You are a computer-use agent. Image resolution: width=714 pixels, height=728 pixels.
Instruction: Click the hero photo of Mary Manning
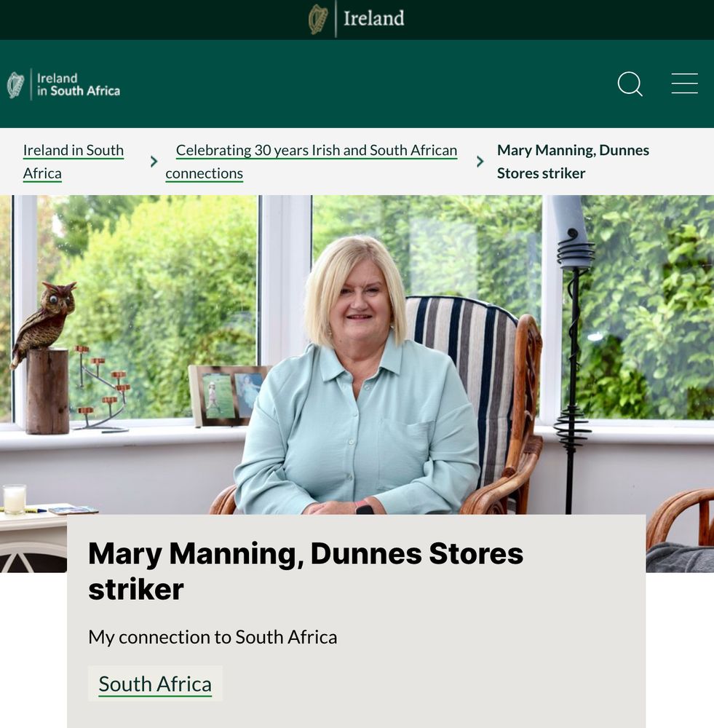pyautogui.click(x=357, y=355)
